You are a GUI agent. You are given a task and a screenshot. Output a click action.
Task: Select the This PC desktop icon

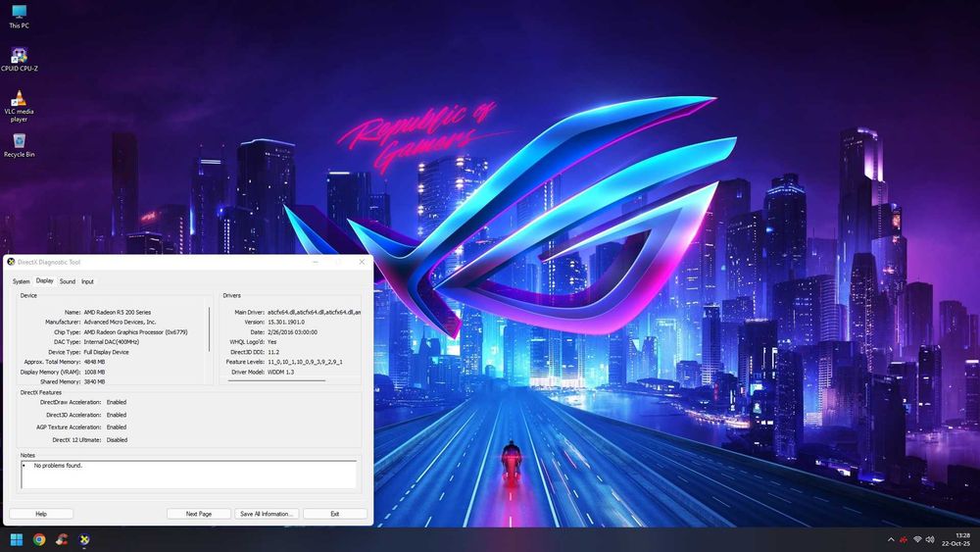[x=19, y=17]
